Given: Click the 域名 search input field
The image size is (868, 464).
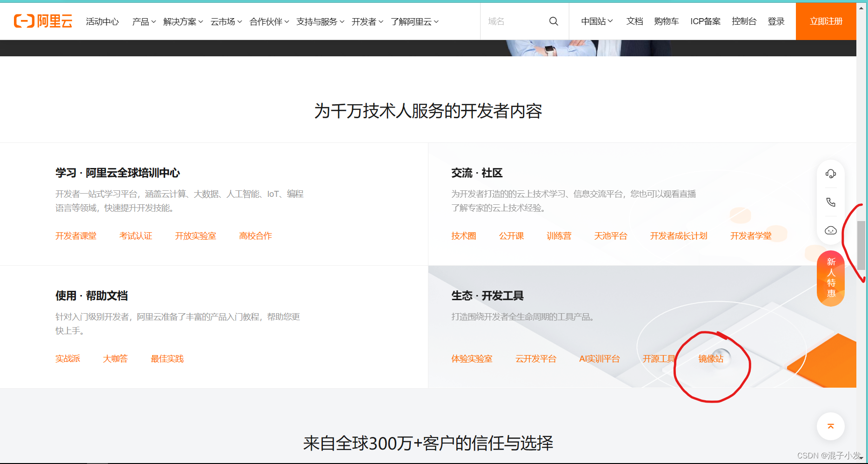Looking at the screenshot, I should point(514,21).
